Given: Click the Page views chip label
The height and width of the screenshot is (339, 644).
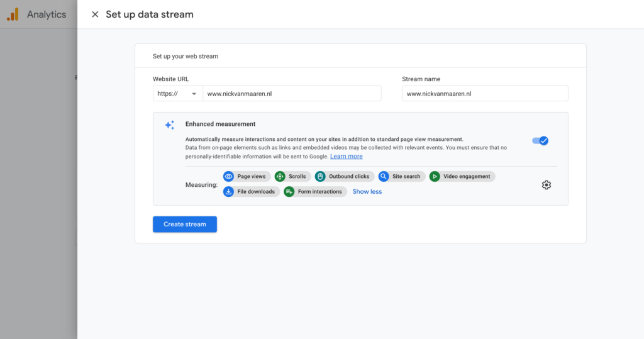Looking at the screenshot, I should [x=252, y=176].
